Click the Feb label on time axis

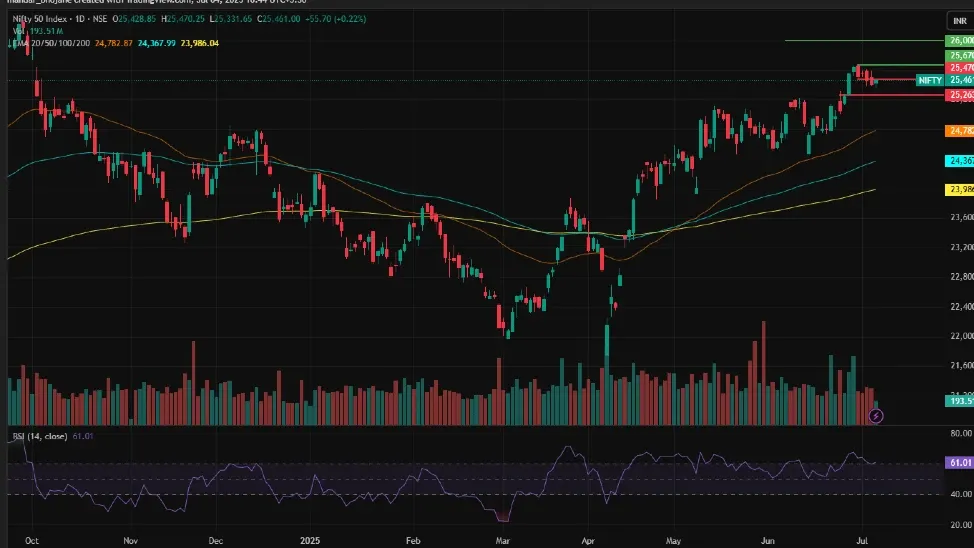point(413,541)
